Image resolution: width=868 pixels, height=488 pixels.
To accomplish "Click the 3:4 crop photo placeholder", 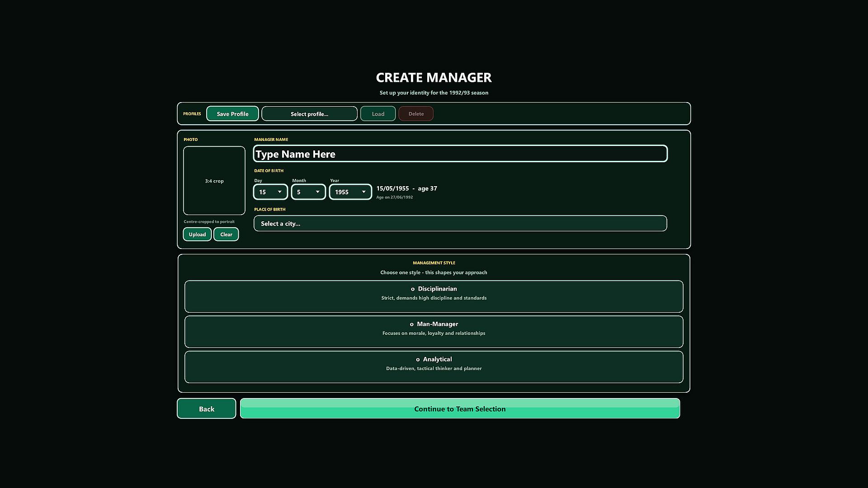I will pyautogui.click(x=214, y=180).
